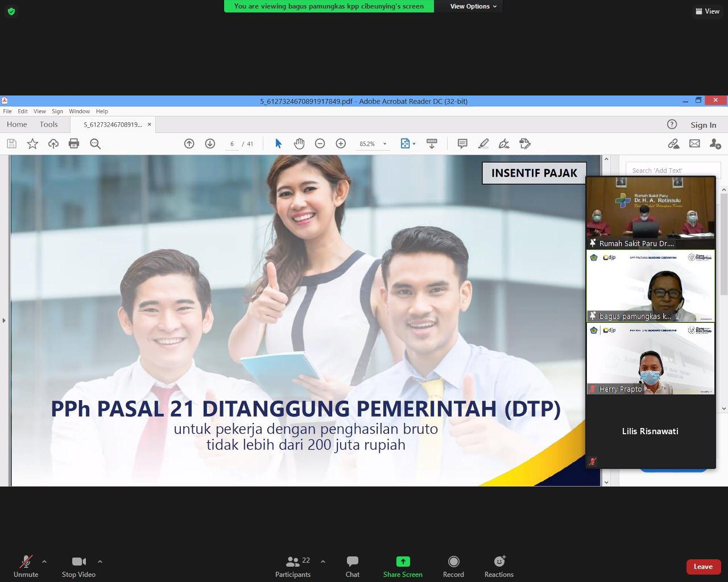Go to previous page with up arrow

pos(189,144)
